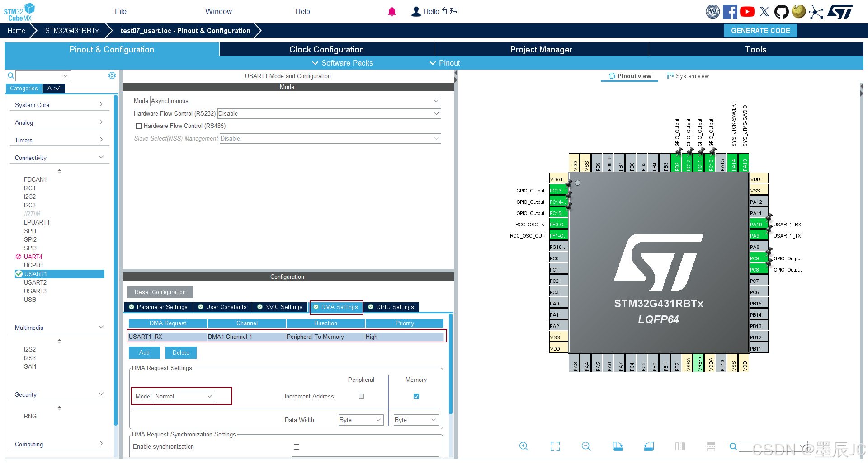This screenshot has width=868, height=464.
Task: Expand the Computing category
Action: 59,444
